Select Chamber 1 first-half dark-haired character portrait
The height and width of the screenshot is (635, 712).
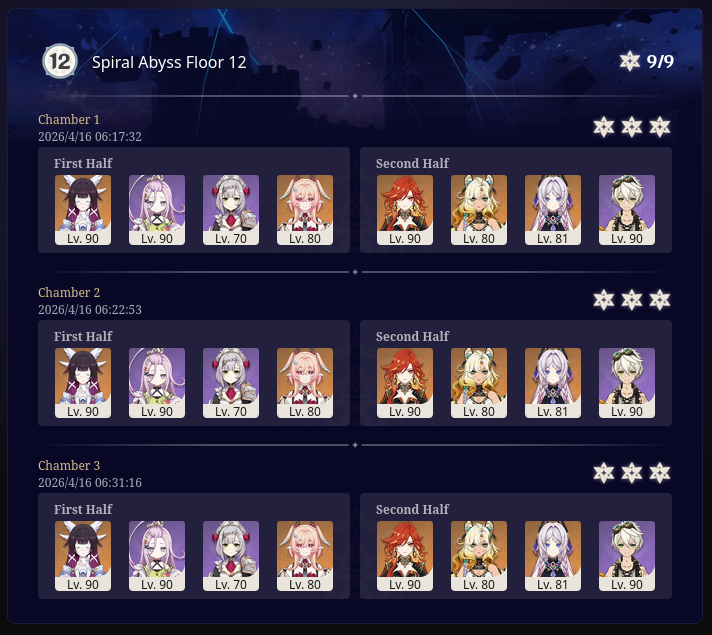point(83,210)
